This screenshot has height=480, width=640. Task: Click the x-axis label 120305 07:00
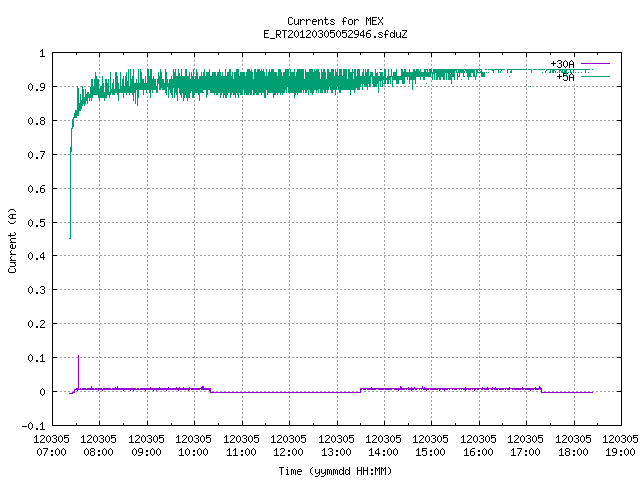tap(51, 445)
